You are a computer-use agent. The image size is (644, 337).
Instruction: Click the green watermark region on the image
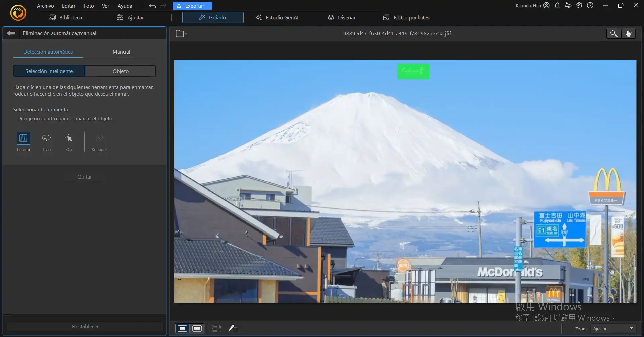413,71
